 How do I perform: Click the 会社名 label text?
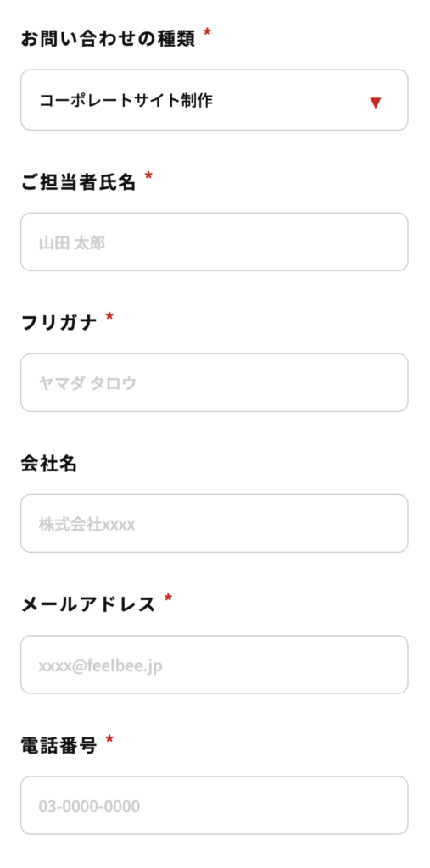click(48, 464)
